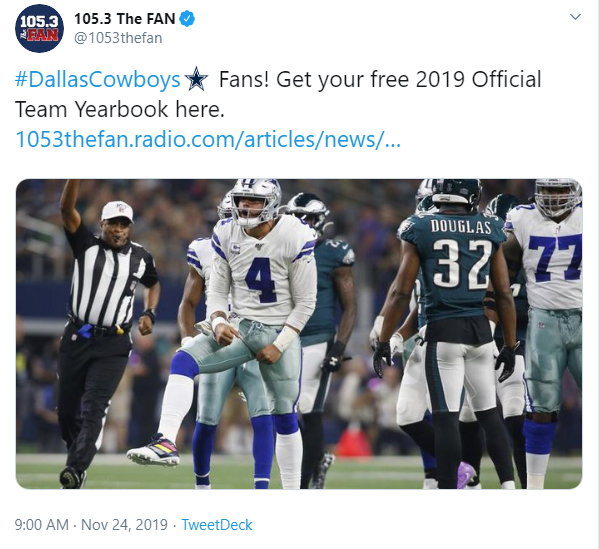Click the 105.3 The FAN display name
The height and width of the screenshot is (549, 599).
tap(125, 19)
